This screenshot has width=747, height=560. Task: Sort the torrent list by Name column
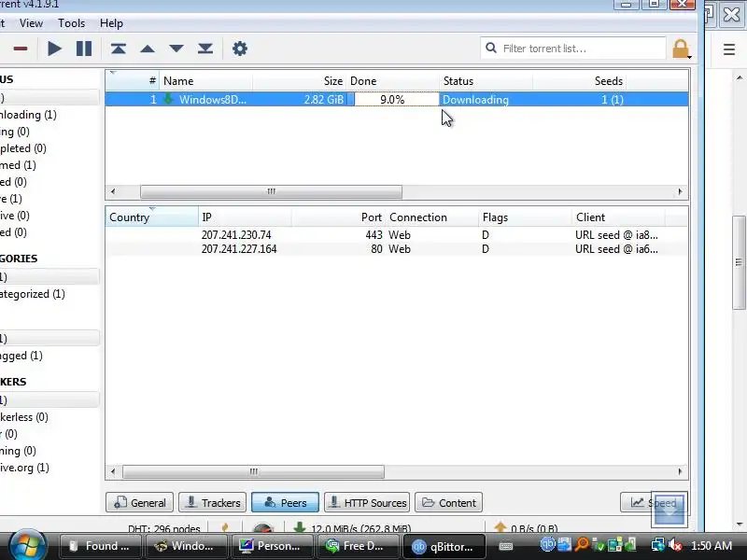pyautogui.click(x=206, y=81)
